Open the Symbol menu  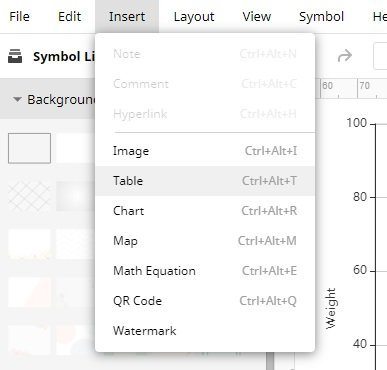[321, 16]
